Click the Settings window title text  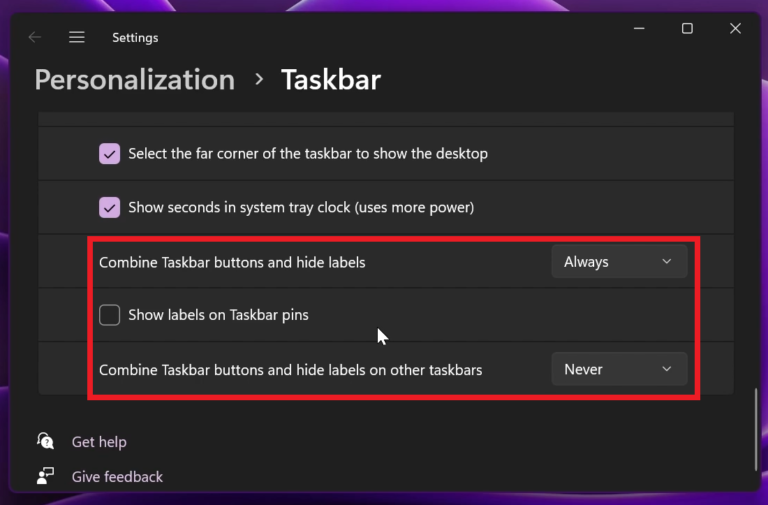coord(135,38)
